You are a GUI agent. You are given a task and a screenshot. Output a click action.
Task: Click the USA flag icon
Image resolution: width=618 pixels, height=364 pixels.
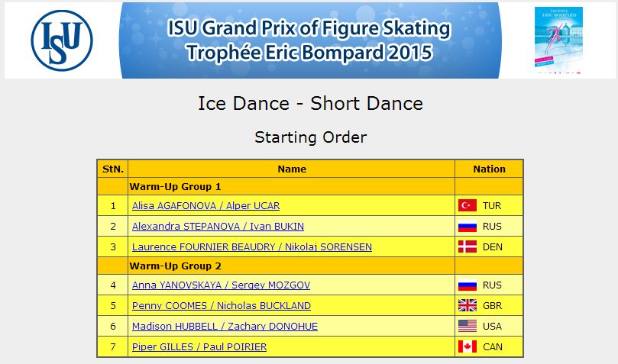coord(468,326)
